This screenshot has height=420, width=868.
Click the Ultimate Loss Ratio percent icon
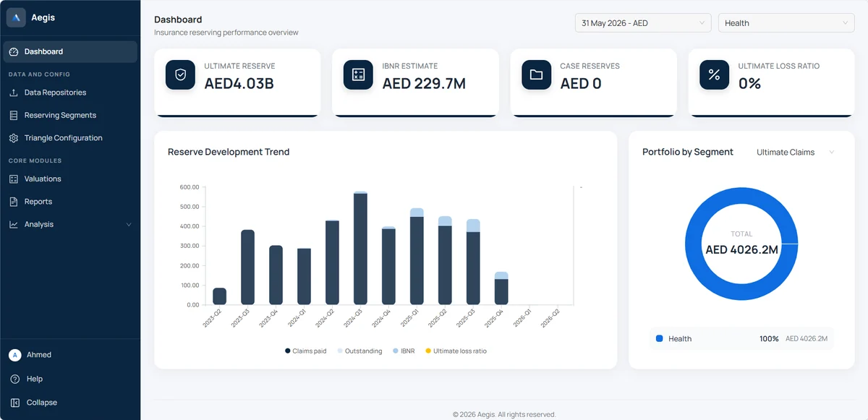(x=714, y=74)
